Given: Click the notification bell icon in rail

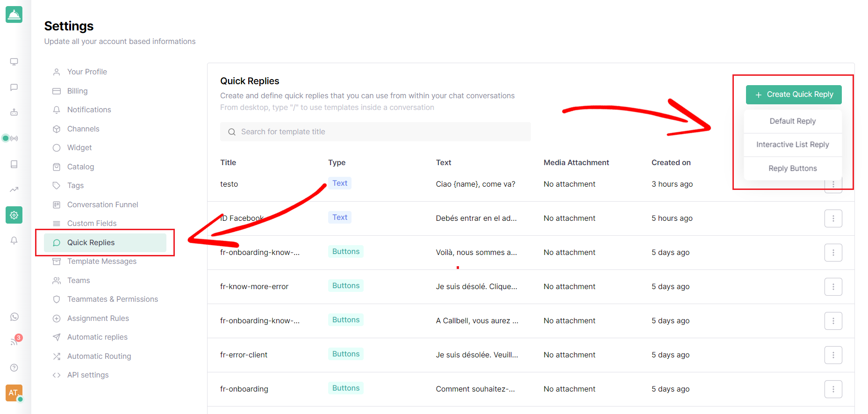Looking at the screenshot, I should (14, 240).
